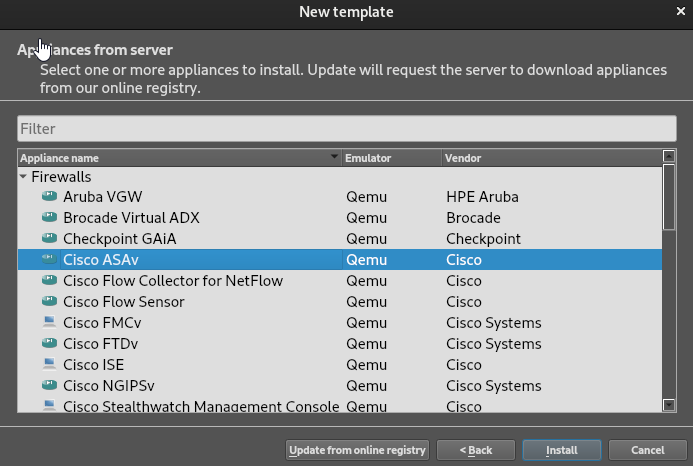Click the Aruba VGW firewall icon
The image size is (693, 466).
pos(50,196)
